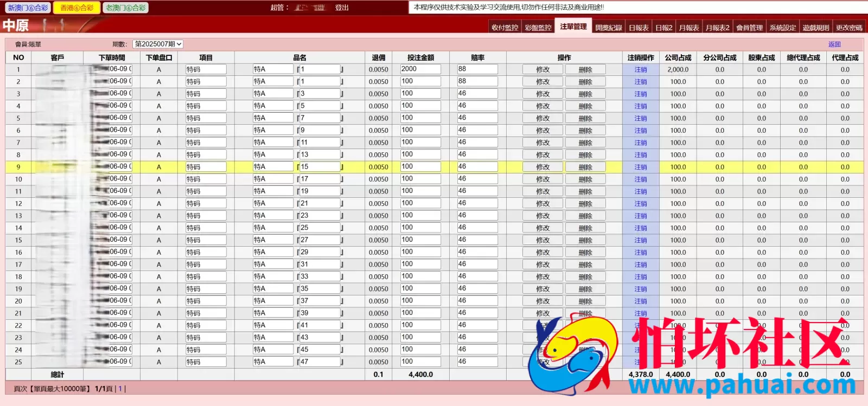Screen dimensions: 868x406
Task: Open 更改密碼 menu item
Action: (x=849, y=28)
